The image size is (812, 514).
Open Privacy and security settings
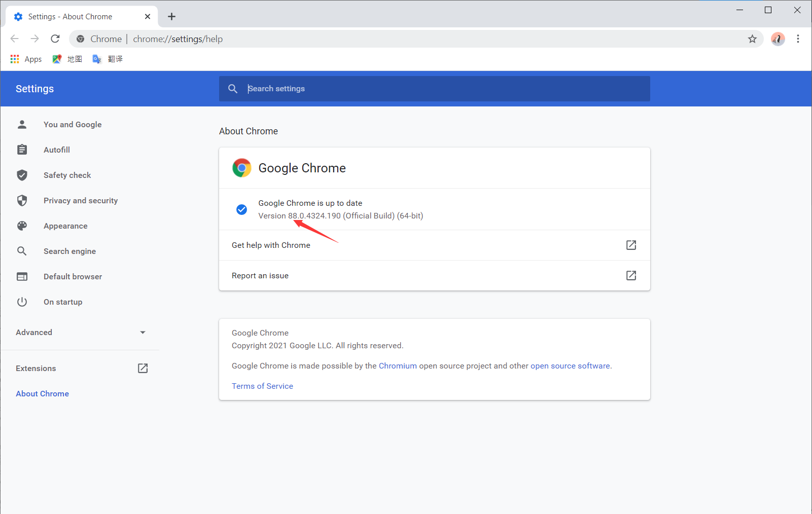click(80, 200)
